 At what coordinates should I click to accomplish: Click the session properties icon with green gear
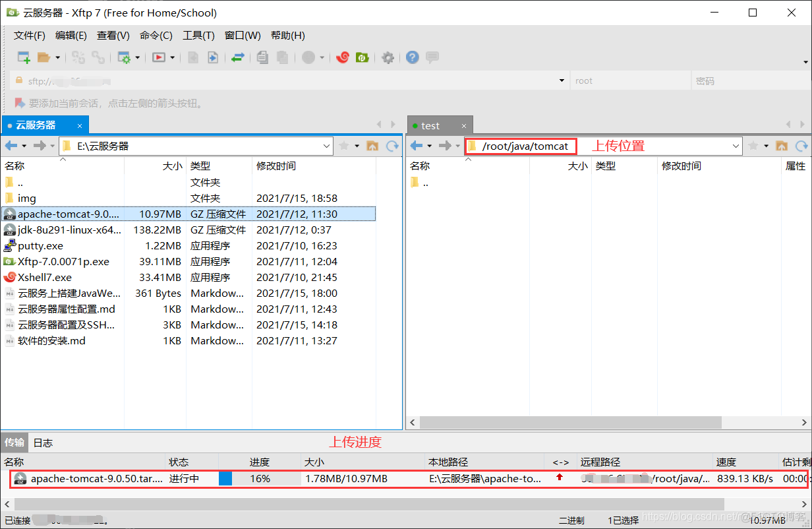[124, 57]
